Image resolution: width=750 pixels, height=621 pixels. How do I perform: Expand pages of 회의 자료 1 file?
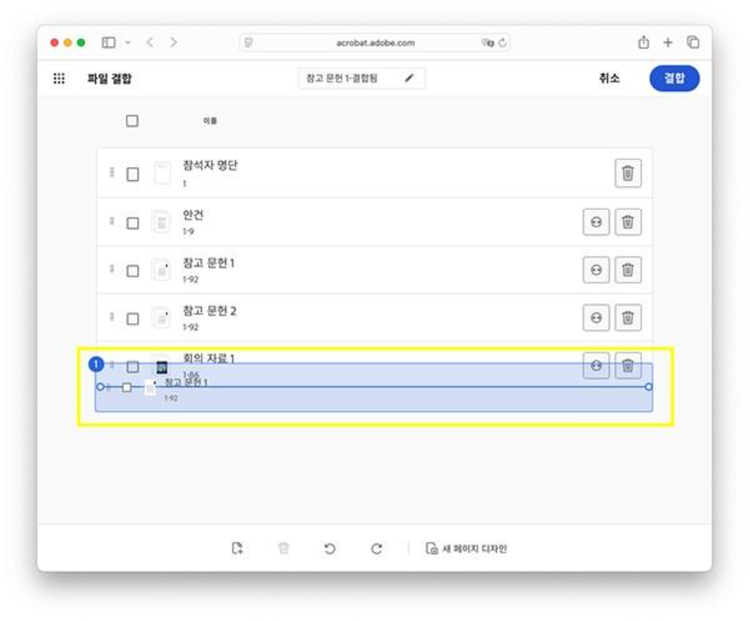click(596, 366)
